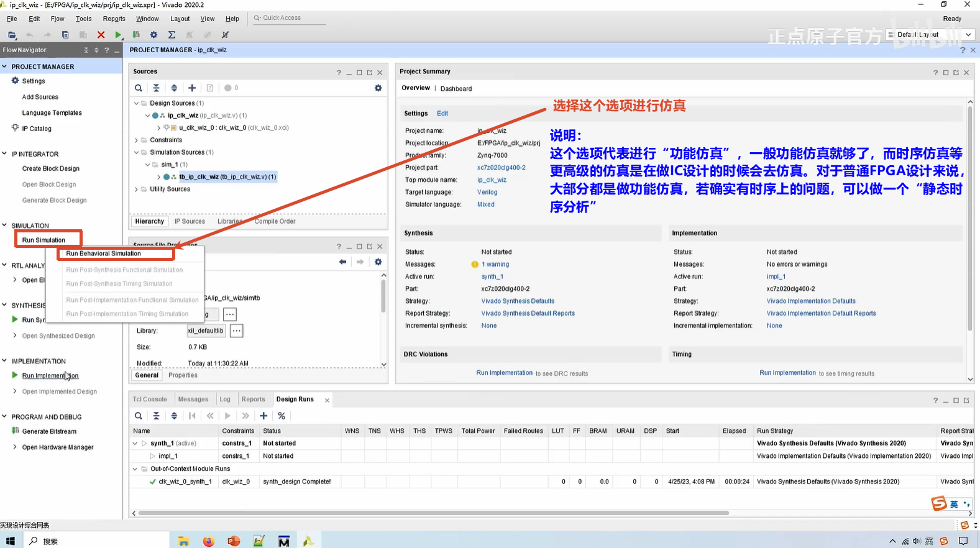The image size is (980, 548).
Task: Click browse button beside Library field
Action: click(x=236, y=331)
